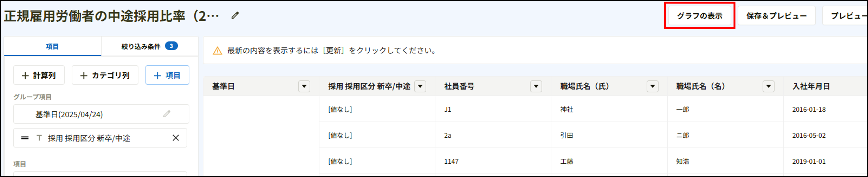Open the 職場氏名（名）column dropdown

click(769, 86)
